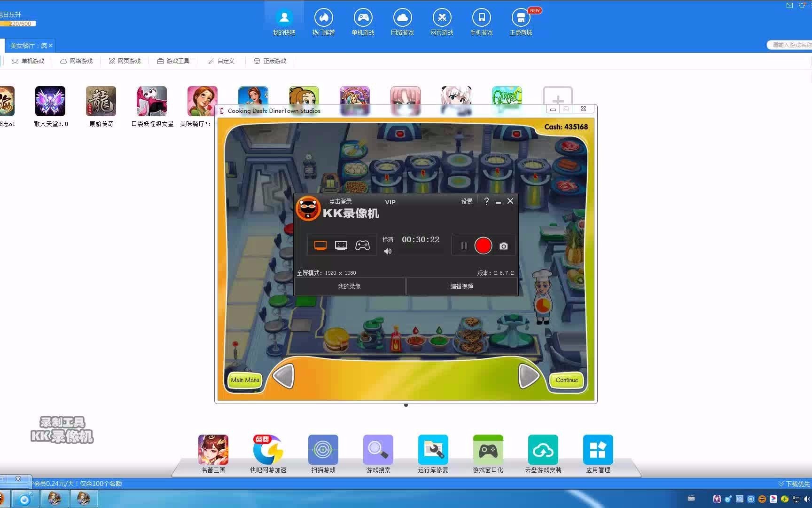Open KK录像机 help question mark
Screen dimensions: 812x508
[486, 201]
